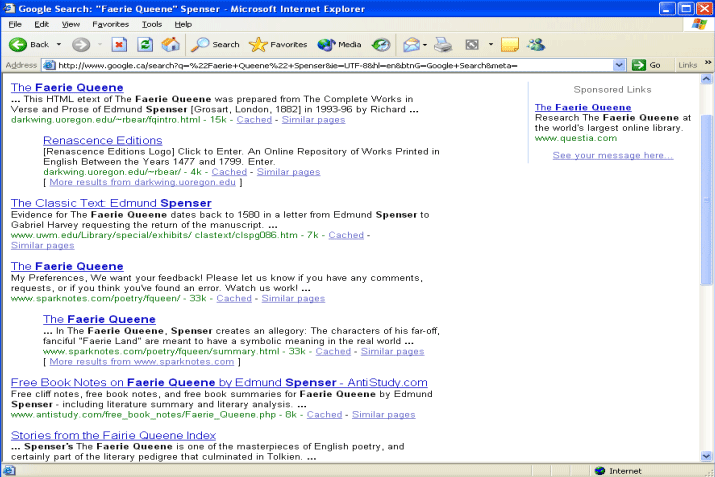Open the Help menu

183,24
